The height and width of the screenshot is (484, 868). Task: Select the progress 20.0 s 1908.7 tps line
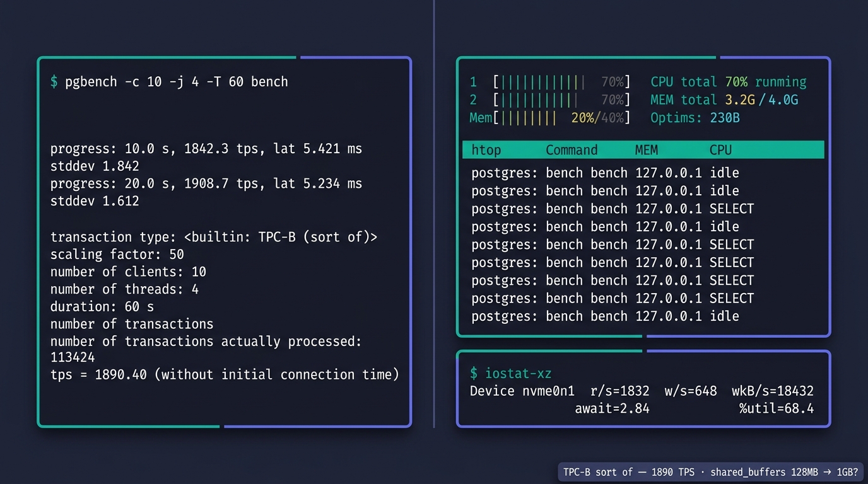206,184
